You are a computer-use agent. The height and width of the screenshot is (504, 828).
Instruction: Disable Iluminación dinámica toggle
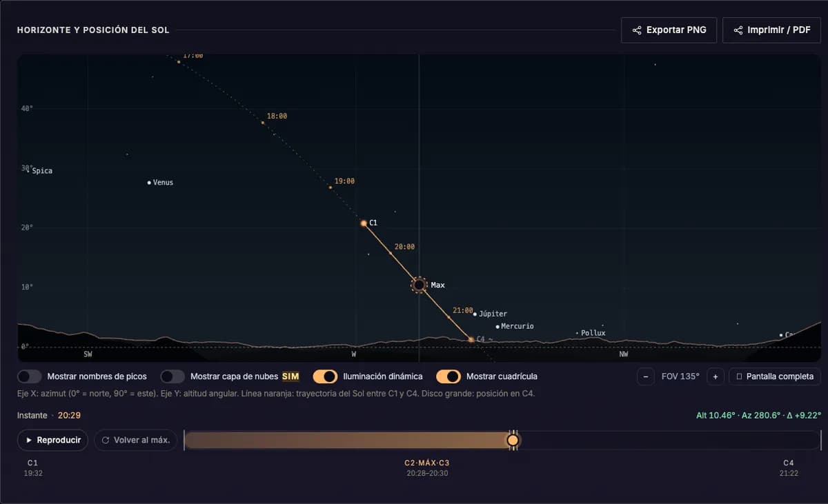click(x=325, y=376)
